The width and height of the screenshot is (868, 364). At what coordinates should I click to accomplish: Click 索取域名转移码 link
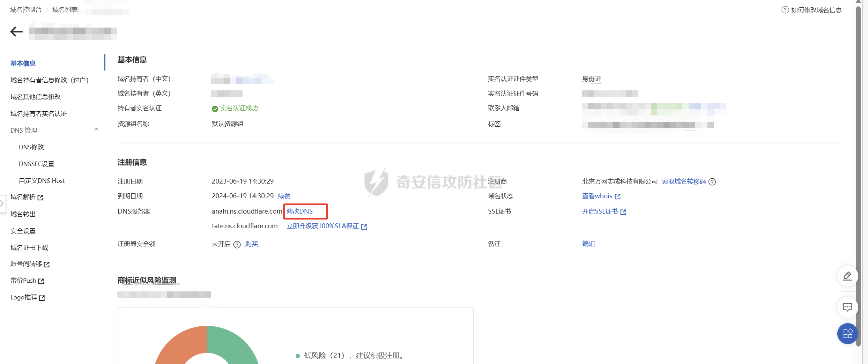coord(684,181)
